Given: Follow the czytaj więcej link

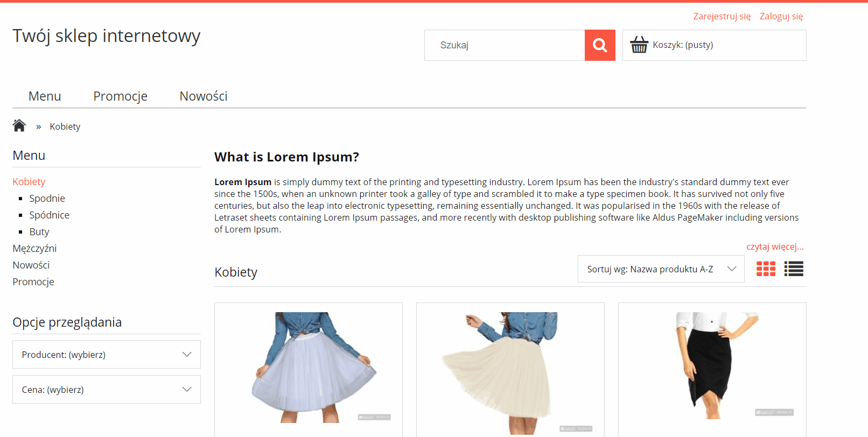Looking at the screenshot, I should 774,246.
